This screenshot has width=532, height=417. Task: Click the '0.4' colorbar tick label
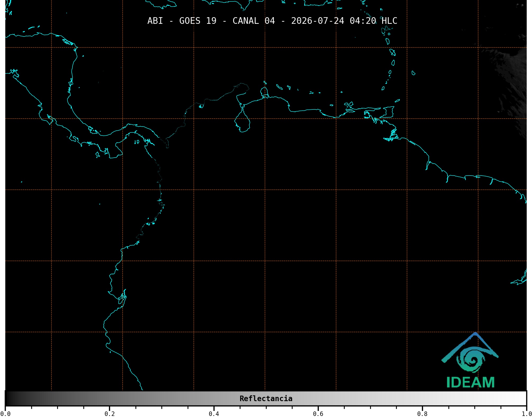click(x=214, y=414)
